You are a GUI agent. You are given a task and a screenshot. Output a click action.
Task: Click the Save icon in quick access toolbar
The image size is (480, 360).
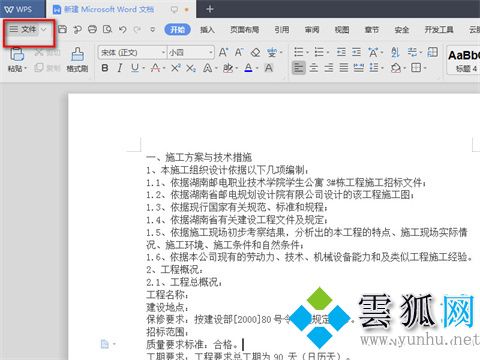point(62,29)
